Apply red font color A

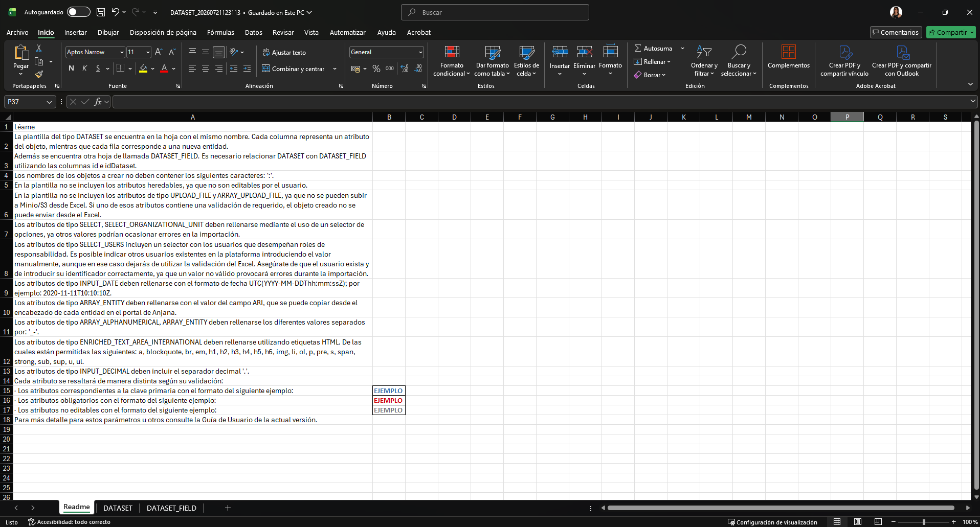click(x=164, y=68)
